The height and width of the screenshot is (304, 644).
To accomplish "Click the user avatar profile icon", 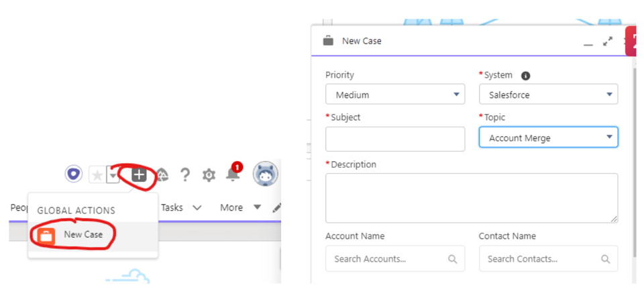I will tap(265, 174).
